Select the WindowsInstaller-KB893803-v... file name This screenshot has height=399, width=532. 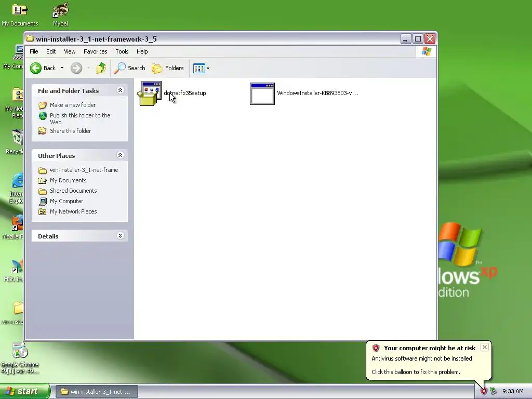(x=317, y=93)
